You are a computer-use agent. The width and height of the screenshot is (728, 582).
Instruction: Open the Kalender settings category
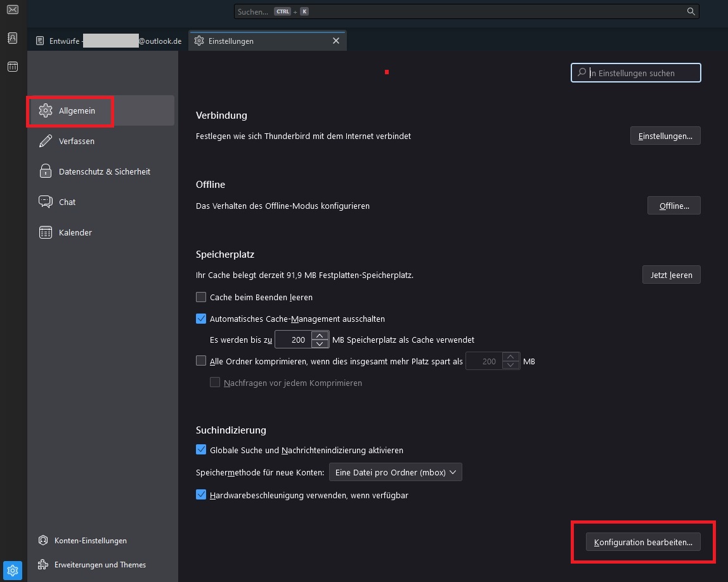[101, 232]
